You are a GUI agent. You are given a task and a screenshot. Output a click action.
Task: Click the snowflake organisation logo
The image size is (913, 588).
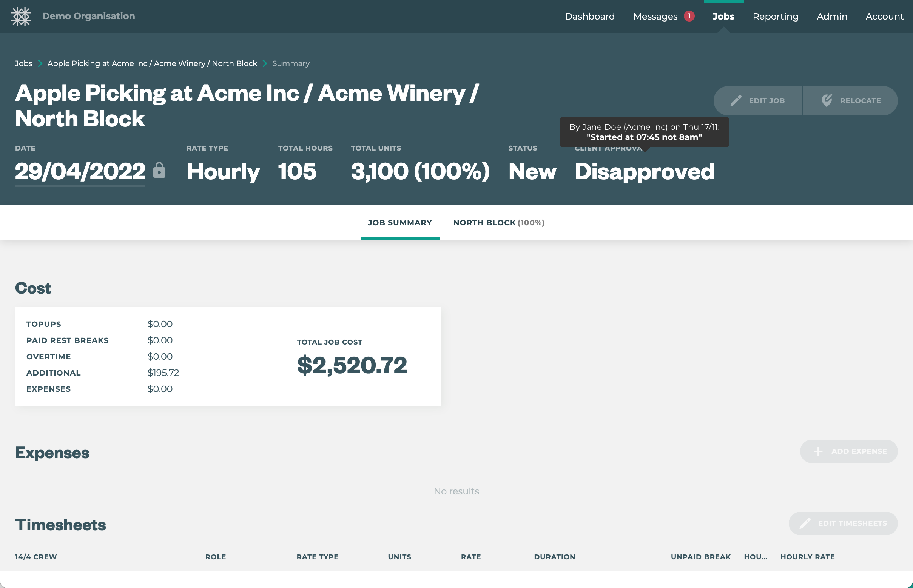coord(21,17)
